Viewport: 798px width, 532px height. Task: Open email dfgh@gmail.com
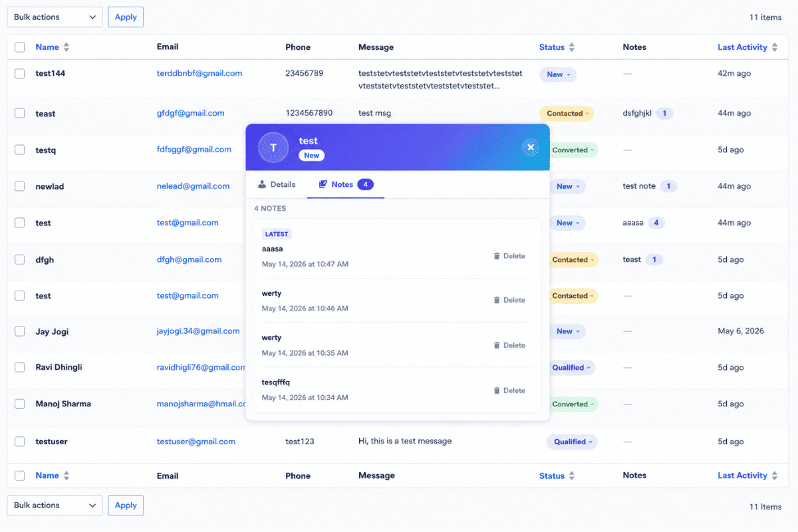coord(190,259)
